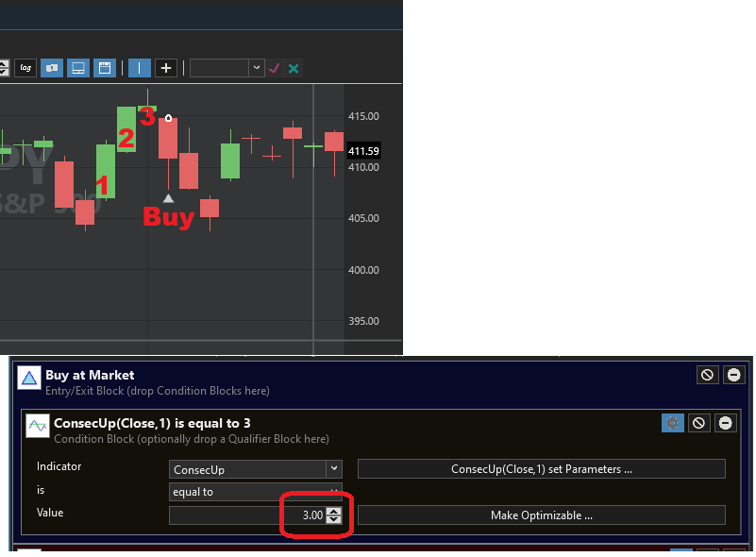756x557 pixels.
Task: Decrease the Value with down spinner arrow
Action: tap(334, 519)
